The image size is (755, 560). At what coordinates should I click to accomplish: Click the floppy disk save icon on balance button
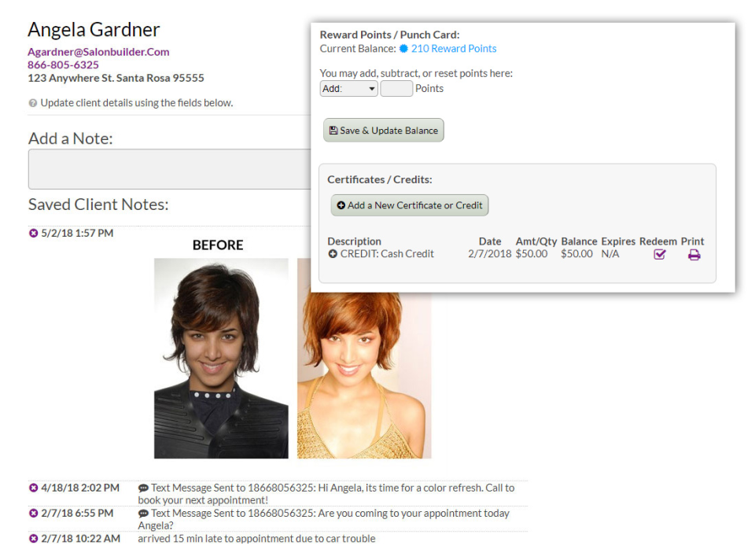pyautogui.click(x=332, y=130)
